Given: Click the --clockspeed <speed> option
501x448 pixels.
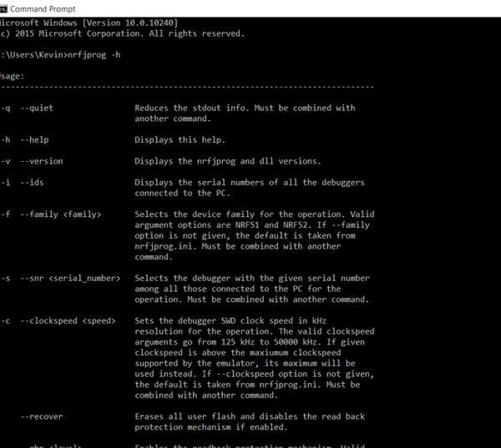Looking at the screenshot, I should click(x=68, y=321).
